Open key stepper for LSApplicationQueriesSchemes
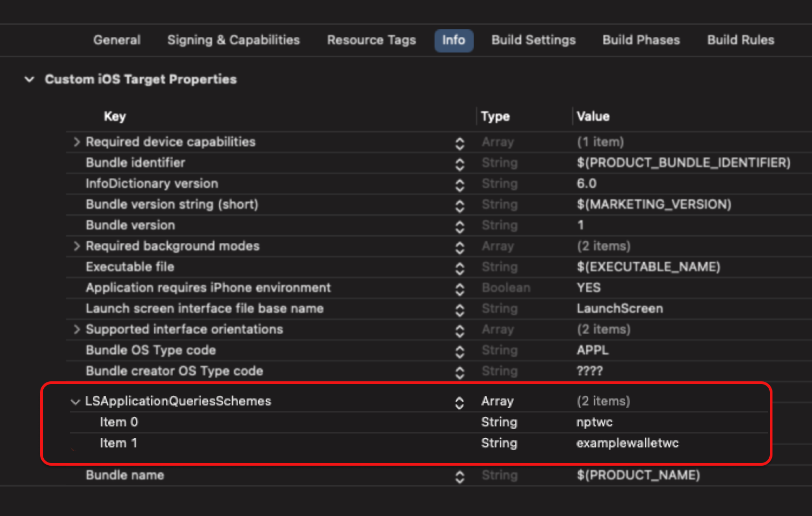Viewport: 812px width, 516px height. point(460,402)
